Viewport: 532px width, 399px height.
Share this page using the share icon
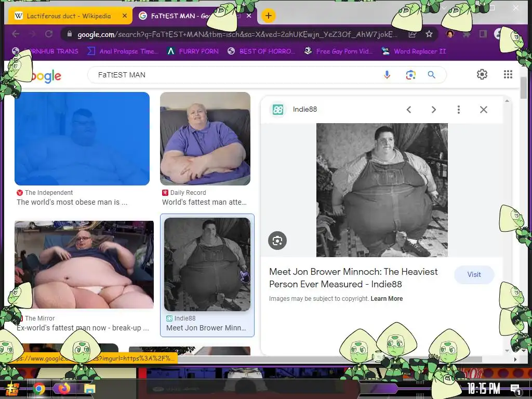412,34
